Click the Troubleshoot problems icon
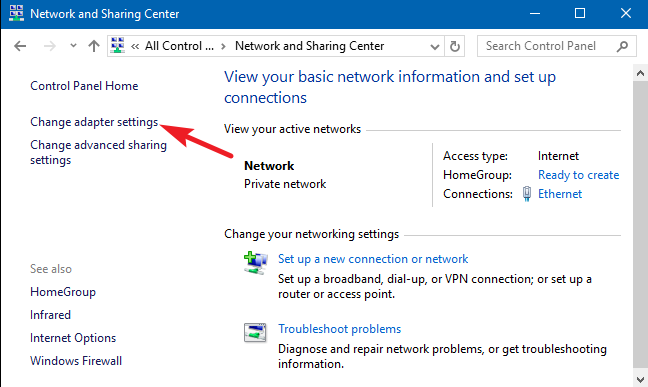648x387 pixels. pyautogui.click(x=255, y=332)
